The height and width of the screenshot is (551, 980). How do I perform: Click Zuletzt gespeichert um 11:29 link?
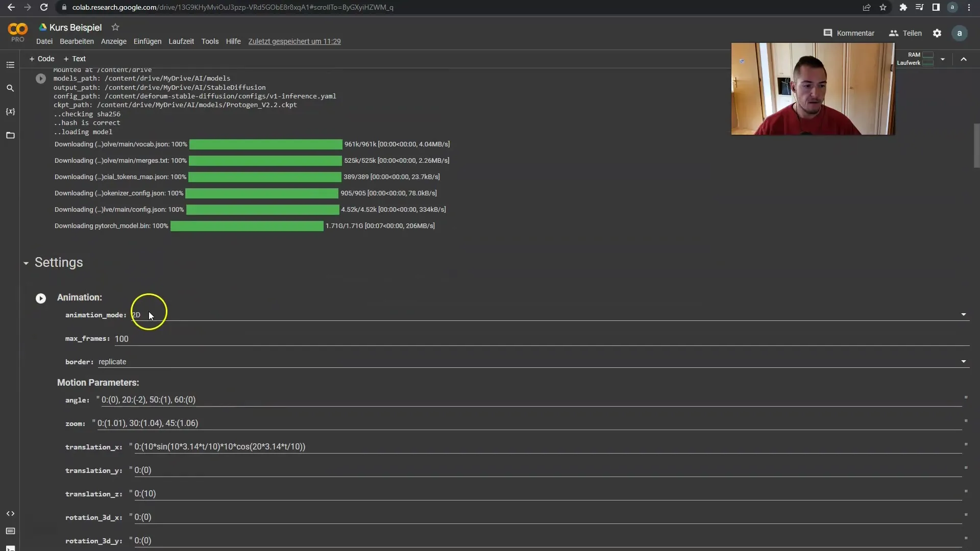pyautogui.click(x=295, y=41)
